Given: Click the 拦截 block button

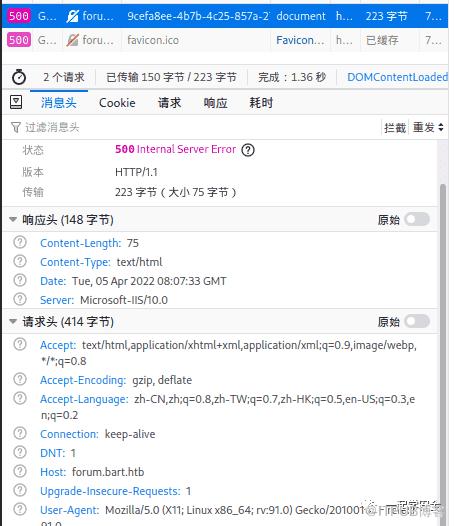Looking at the screenshot, I should (395, 128).
